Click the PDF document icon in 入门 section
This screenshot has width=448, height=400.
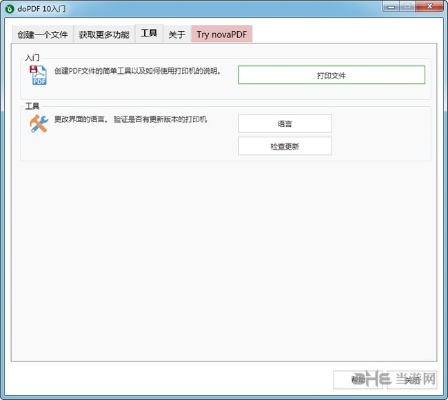pyautogui.click(x=38, y=75)
